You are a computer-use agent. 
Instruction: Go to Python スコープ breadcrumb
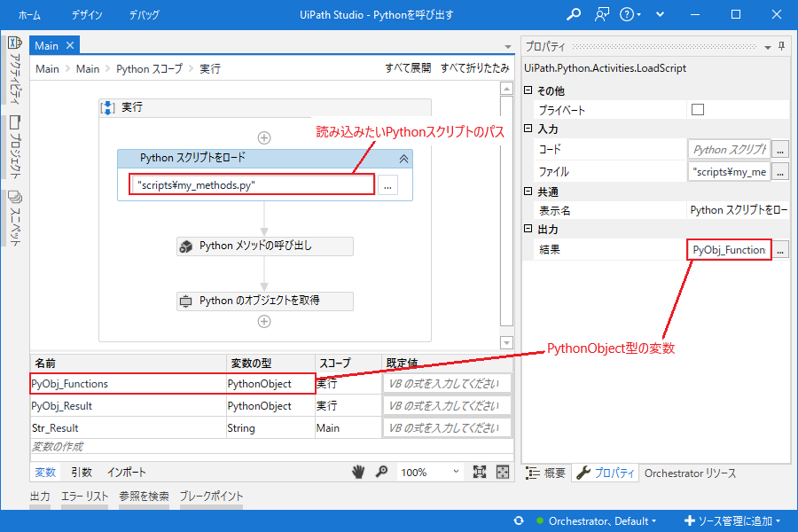point(149,69)
